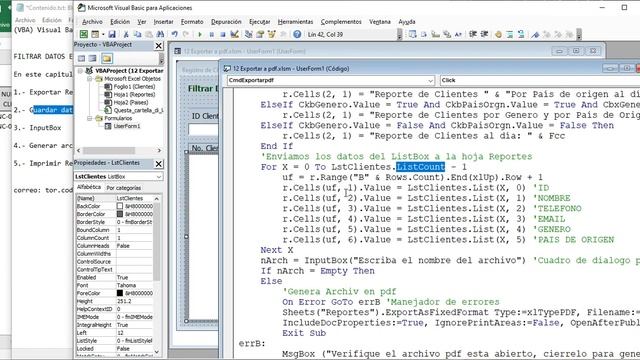This screenshot has width=640, height=360.
Task: Open the Archivo menu in VBA editor
Action: click(92, 22)
